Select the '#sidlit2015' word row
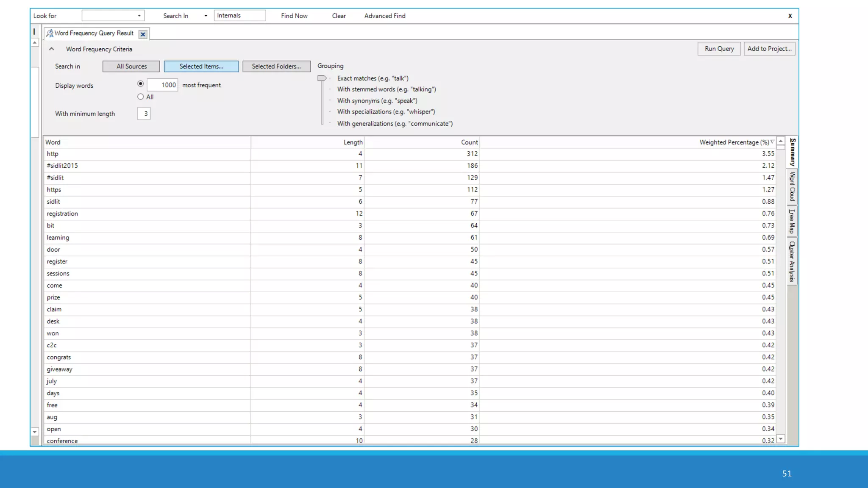 point(410,166)
